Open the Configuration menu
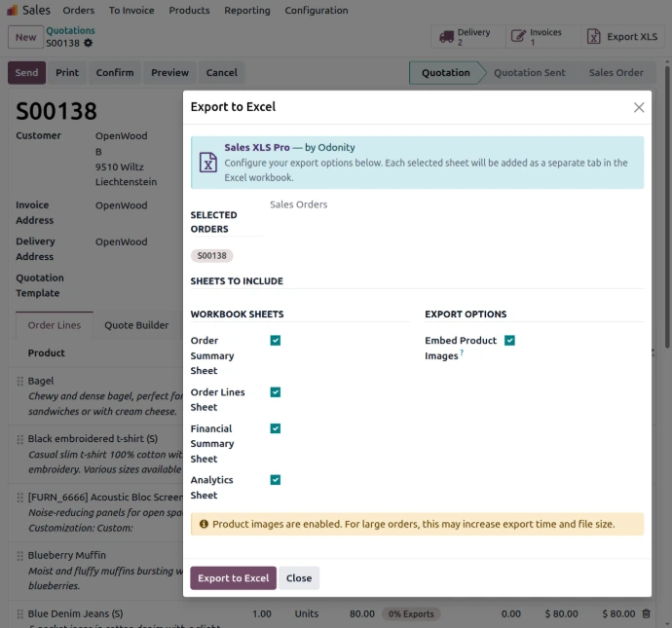672x628 pixels. point(317,11)
